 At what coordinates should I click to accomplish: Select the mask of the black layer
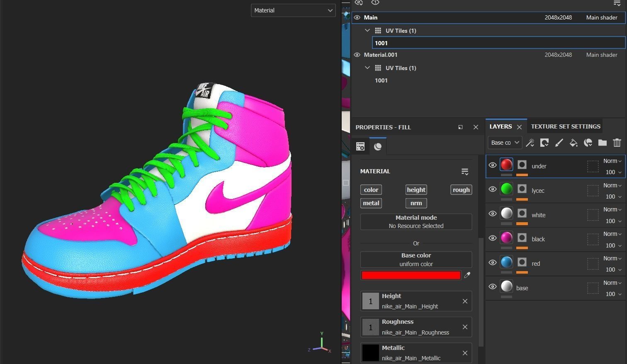point(522,238)
